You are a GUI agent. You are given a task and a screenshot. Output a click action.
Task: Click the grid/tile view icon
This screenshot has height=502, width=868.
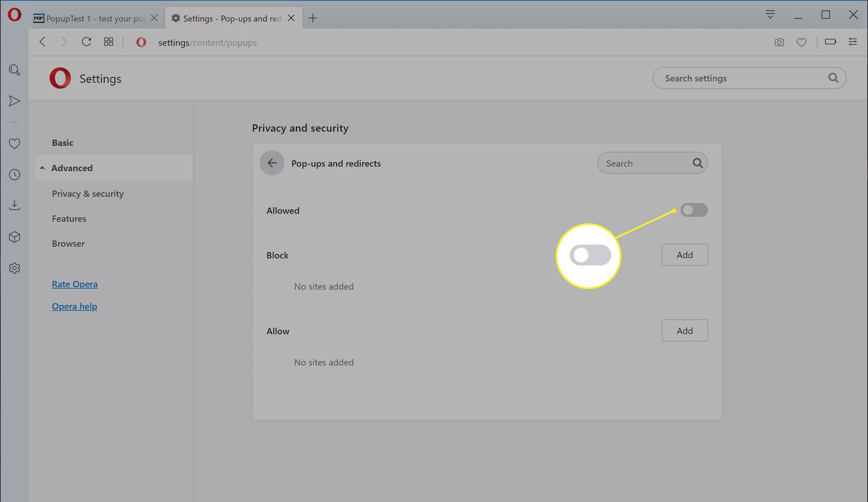coord(108,42)
